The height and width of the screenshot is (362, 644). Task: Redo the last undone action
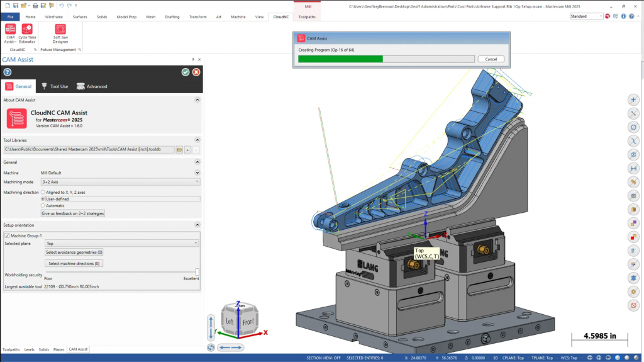point(69,6)
